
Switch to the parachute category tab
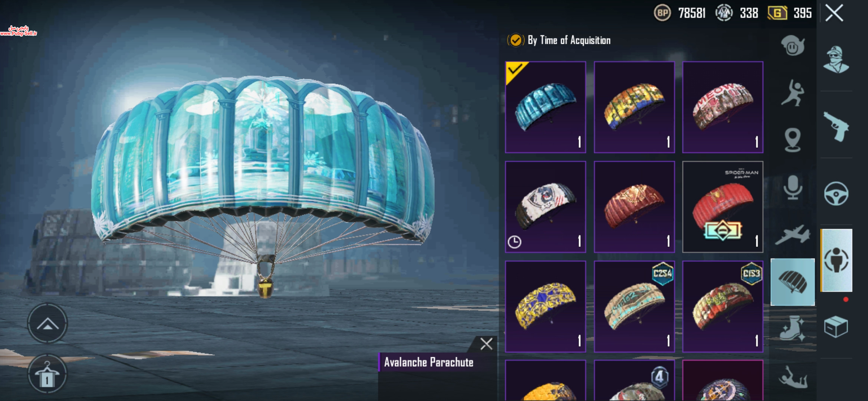pos(793,282)
